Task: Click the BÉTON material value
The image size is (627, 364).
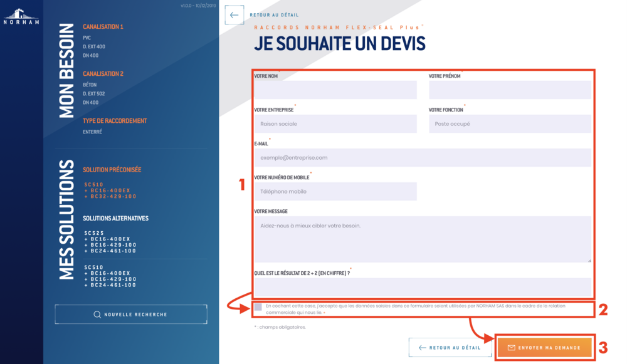Action: [x=90, y=85]
